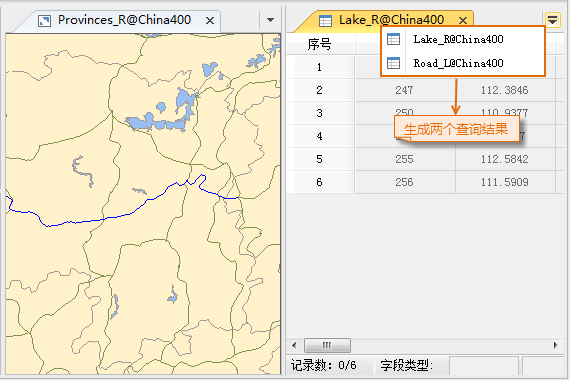The height and width of the screenshot is (380, 570).
Task: Close the Provinces_R@China400 map tab
Action: 210,21
